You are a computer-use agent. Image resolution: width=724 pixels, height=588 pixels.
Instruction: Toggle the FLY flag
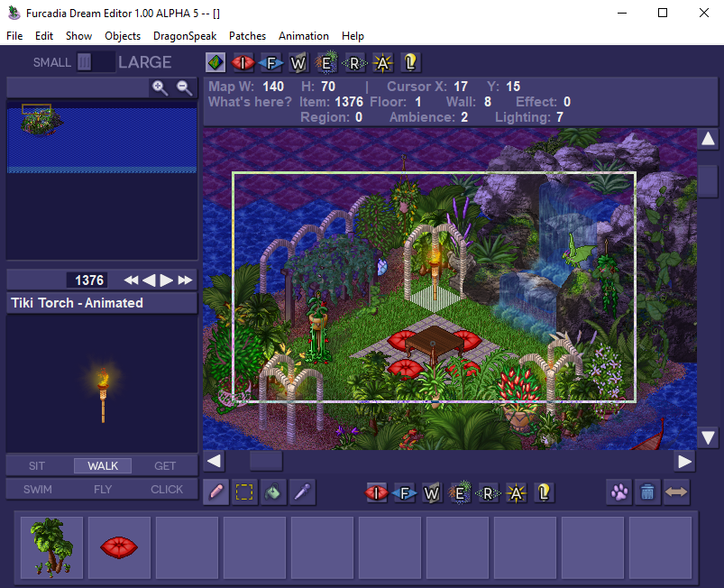(103, 489)
